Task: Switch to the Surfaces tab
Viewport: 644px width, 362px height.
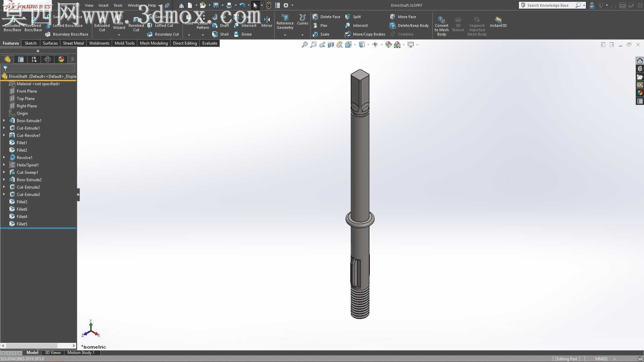Action: (x=50, y=43)
